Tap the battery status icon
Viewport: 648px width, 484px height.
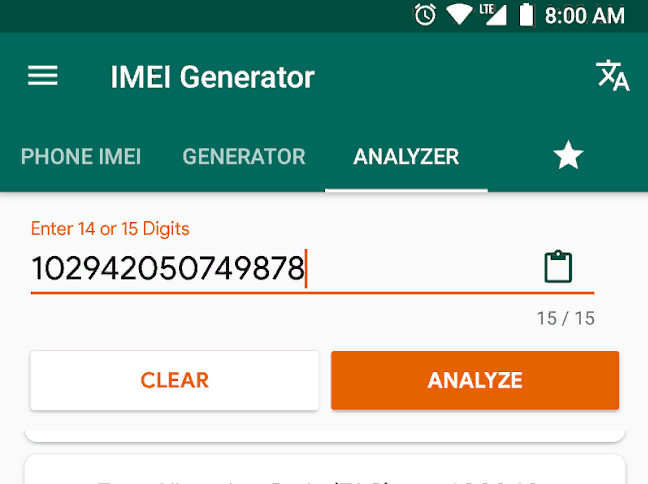[526, 15]
